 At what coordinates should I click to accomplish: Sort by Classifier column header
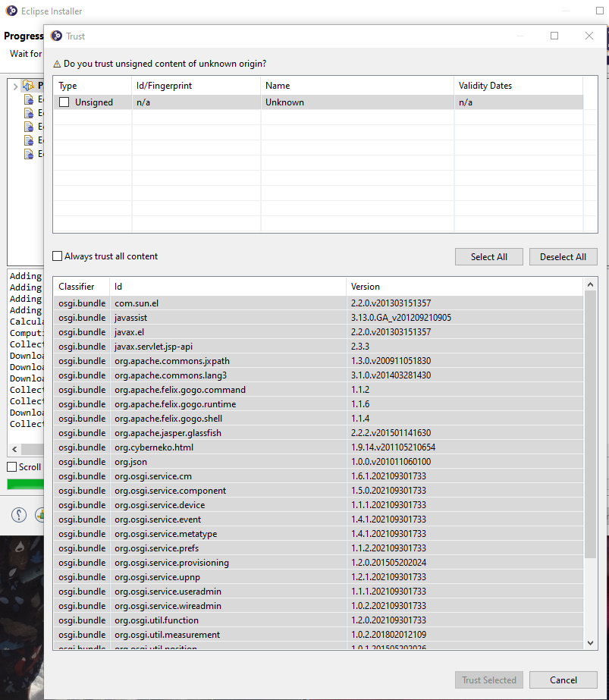tap(82, 287)
